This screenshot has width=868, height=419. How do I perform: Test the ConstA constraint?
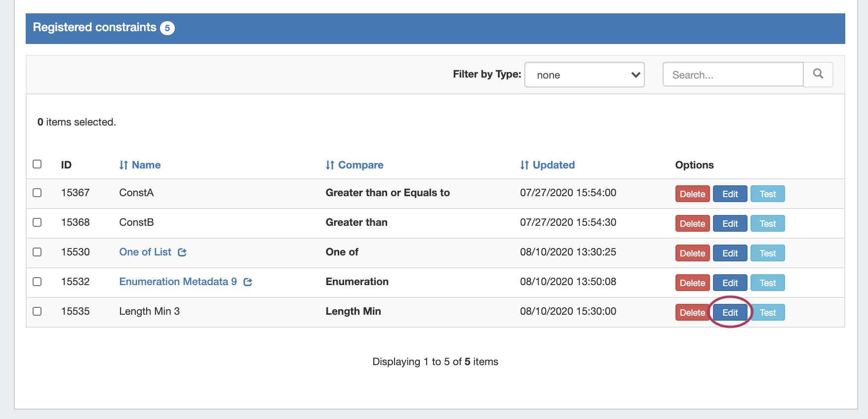pyautogui.click(x=767, y=194)
